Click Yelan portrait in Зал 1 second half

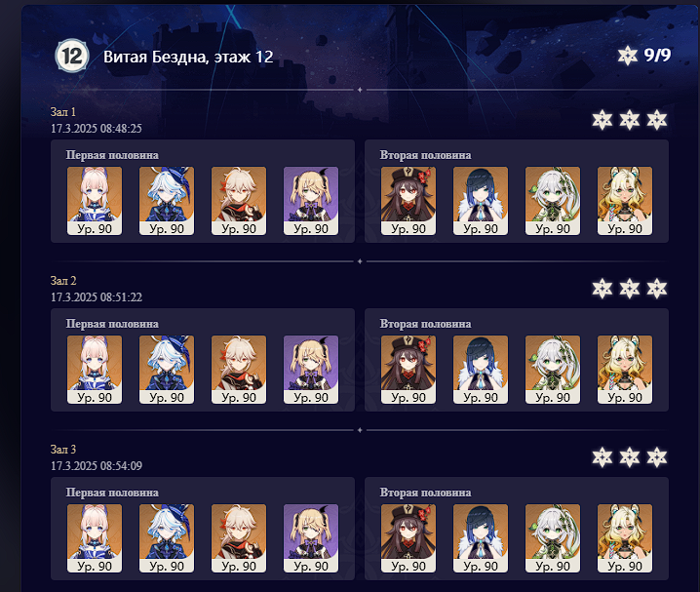coord(481,201)
